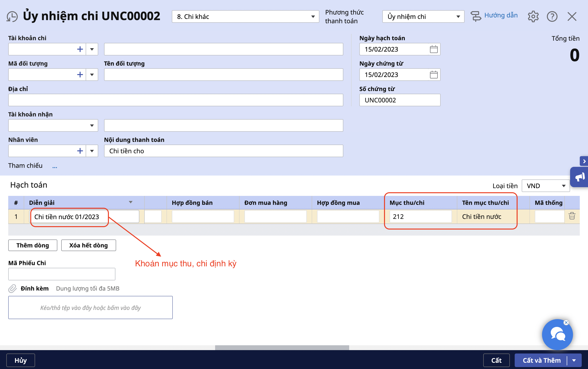588x369 pixels.
Task: Click the Mục thu/chi cell with 212
Action: (421, 216)
